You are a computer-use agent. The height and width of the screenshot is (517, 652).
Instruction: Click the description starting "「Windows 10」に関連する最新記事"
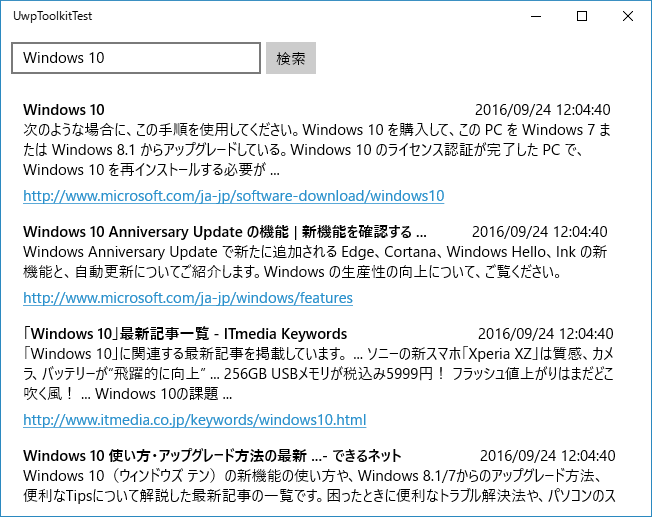pos(319,374)
